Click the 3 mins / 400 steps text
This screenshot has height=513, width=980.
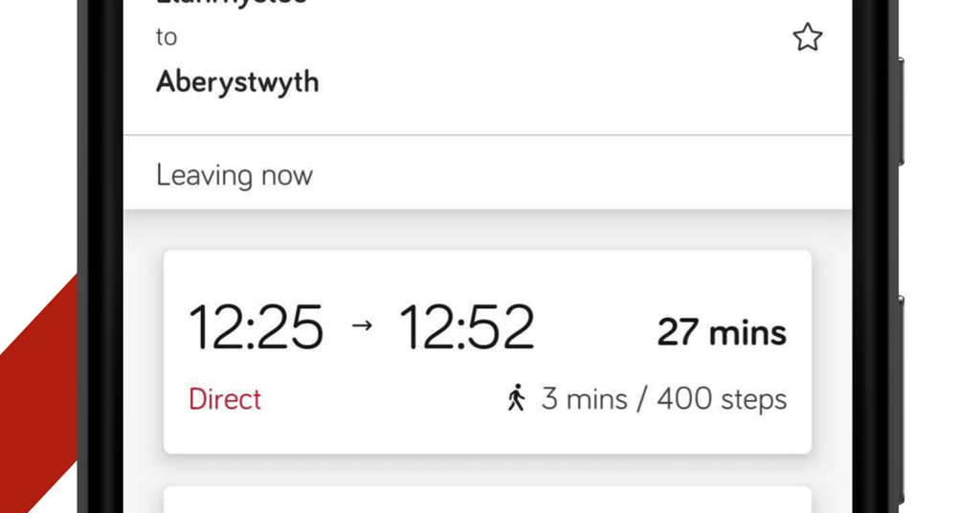pyautogui.click(x=664, y=399)
